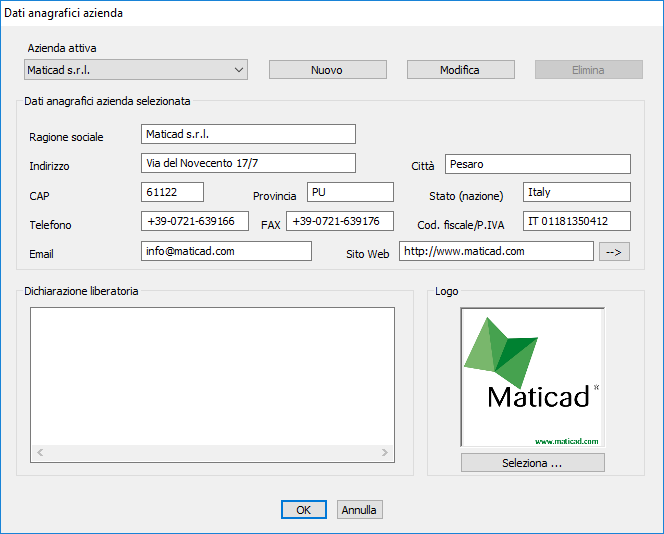664x534 pixels.
Task: Click the left arrow of horizontal scrollbar
Action: coord(40,453)
